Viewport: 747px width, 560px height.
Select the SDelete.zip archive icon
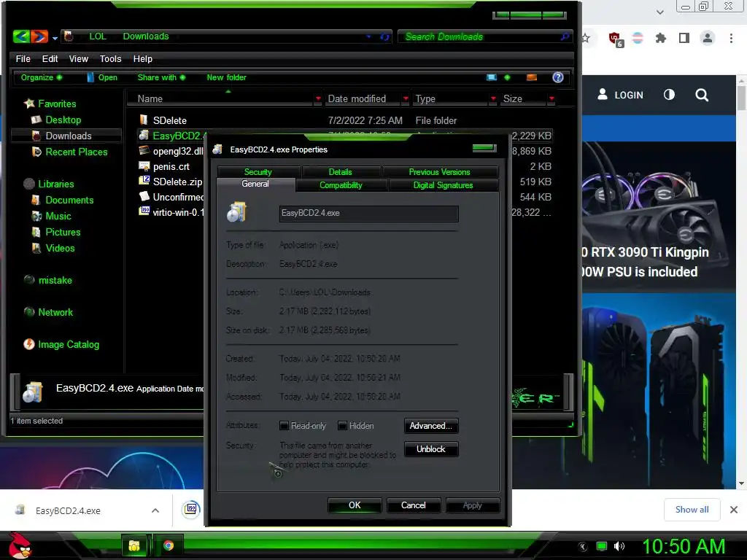point(144,182)
